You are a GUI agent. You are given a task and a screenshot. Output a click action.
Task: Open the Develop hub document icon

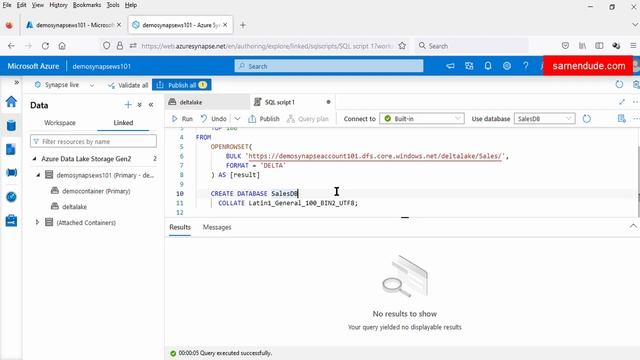(11, 149)
